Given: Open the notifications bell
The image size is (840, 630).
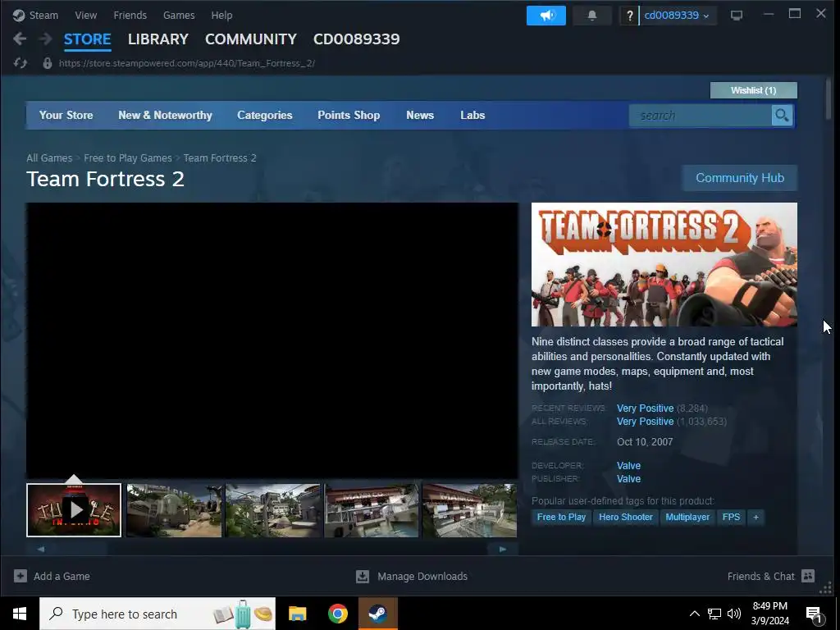Looking at the screenshot, I should coord(592,16).
